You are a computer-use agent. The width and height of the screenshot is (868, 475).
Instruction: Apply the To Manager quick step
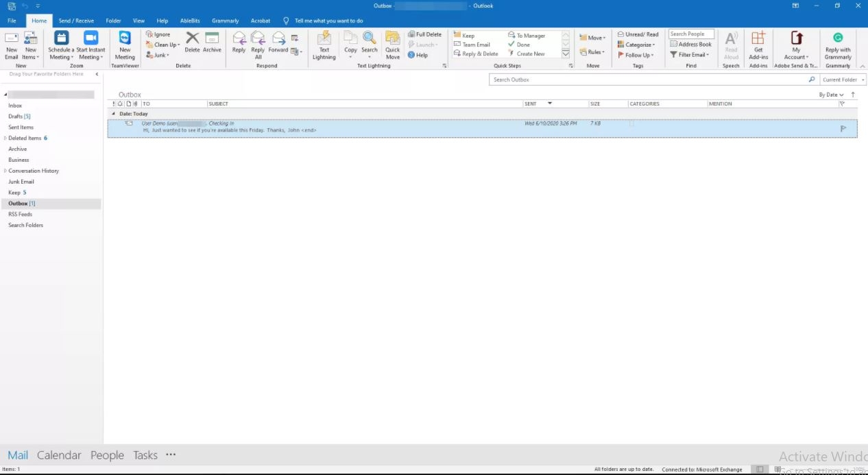coord(527,36)
